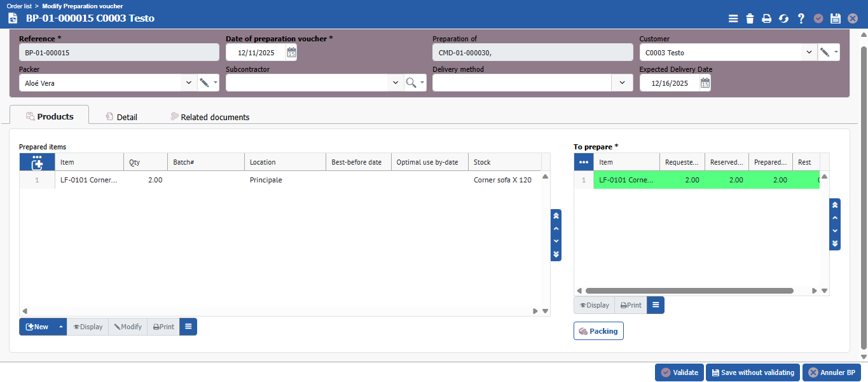
Task: Expand the Customer dropdown list
Action: [809, 53]
